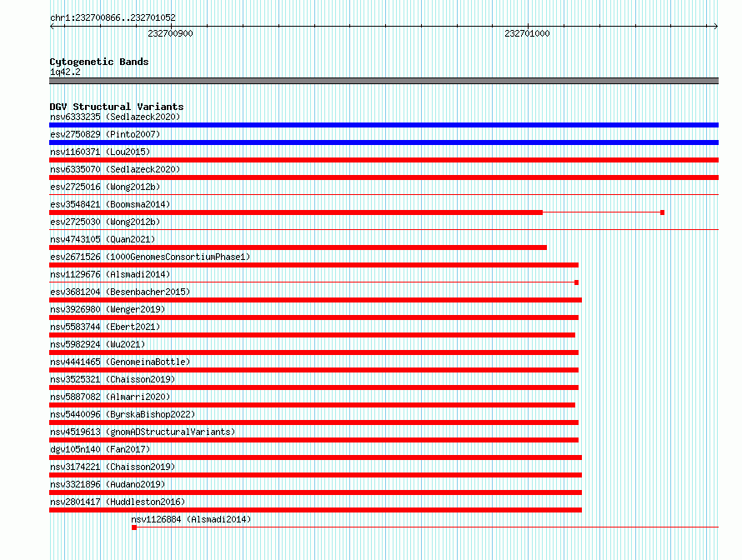Click nsv3321896 (Audano2019) label
This screenshot has height=560, width=742.
tap(108, 484)
